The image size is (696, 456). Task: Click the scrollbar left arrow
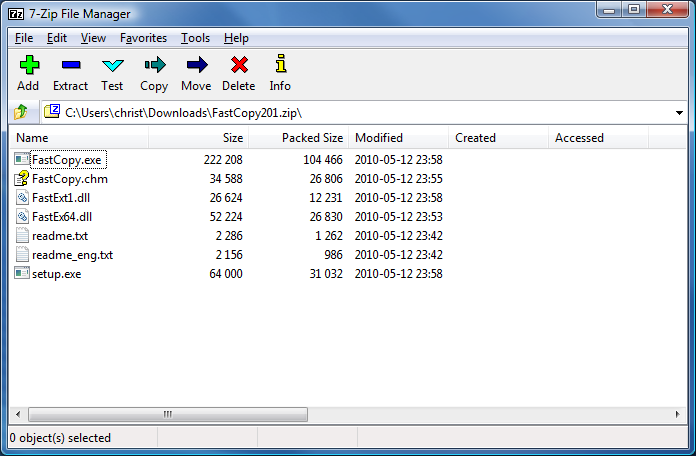click(18, 414)
